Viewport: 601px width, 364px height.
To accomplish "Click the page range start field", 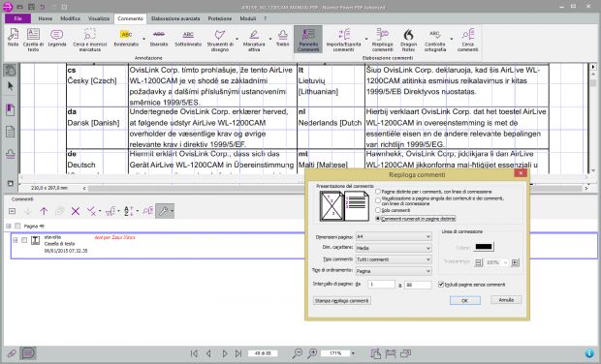I will coord(381,285).
